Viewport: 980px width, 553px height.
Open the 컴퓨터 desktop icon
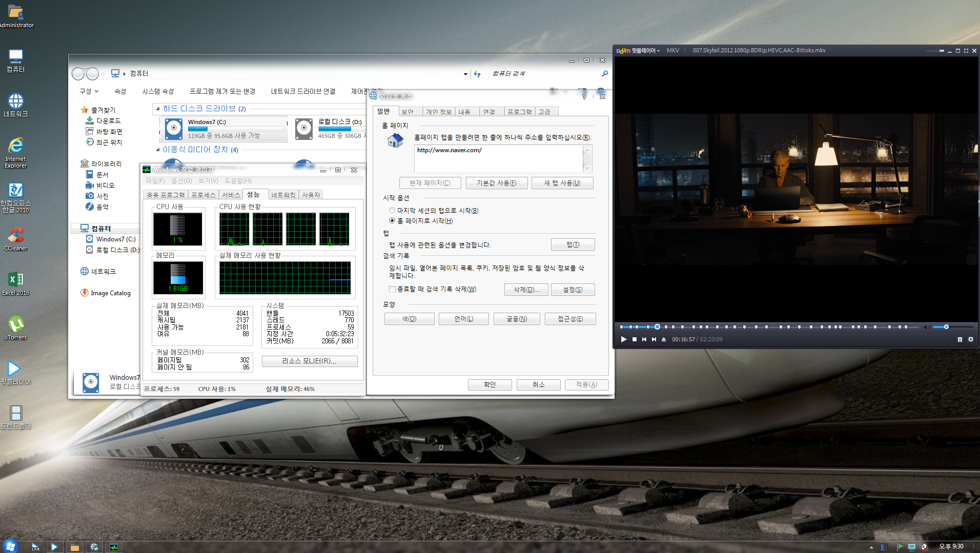click(x=16, y=60)
